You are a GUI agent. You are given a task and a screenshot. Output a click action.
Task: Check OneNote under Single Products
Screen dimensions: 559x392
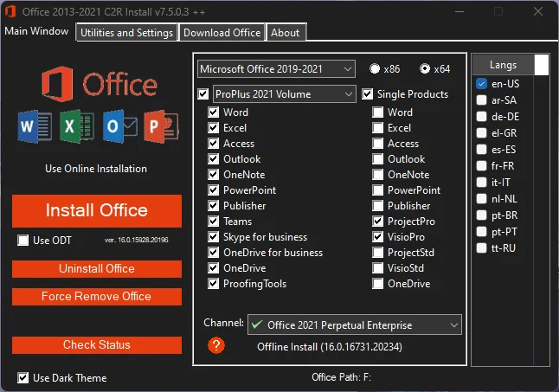[378, 175]
